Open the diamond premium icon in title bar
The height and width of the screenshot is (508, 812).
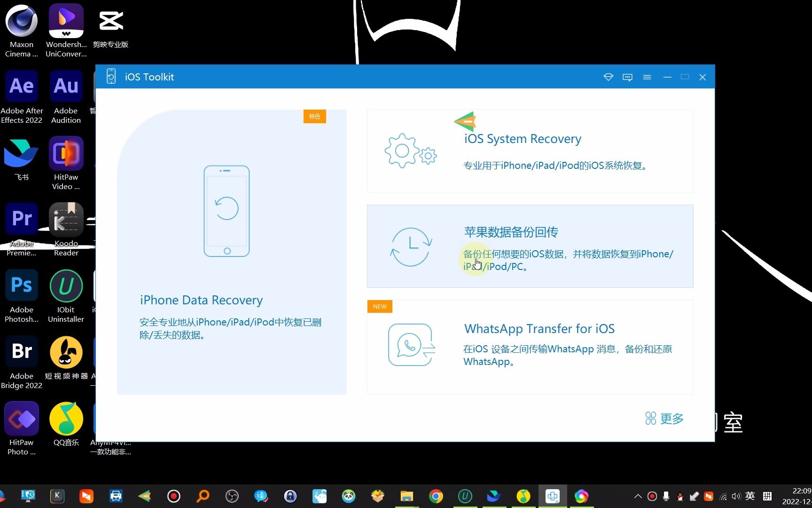[x=608, y=77]
